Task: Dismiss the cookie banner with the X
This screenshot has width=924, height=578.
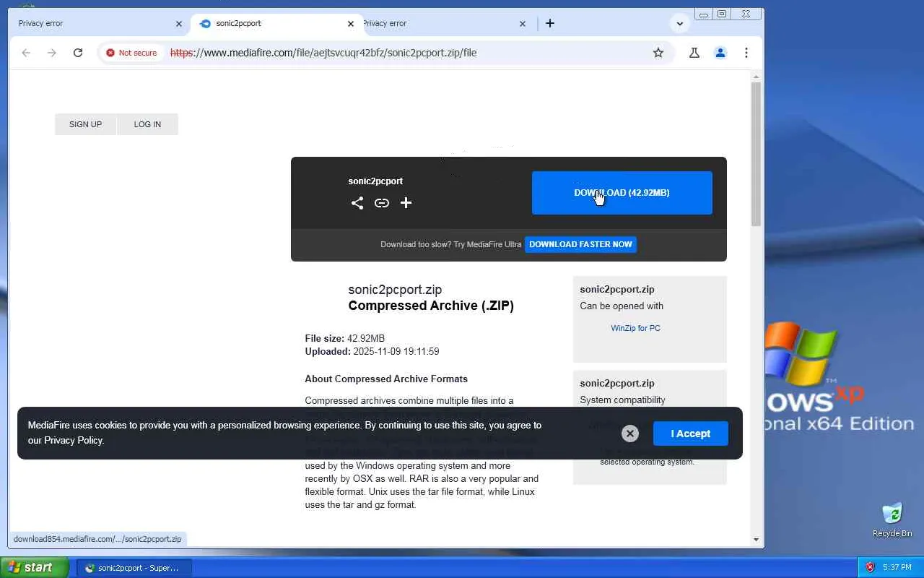Action: point(630,433)
